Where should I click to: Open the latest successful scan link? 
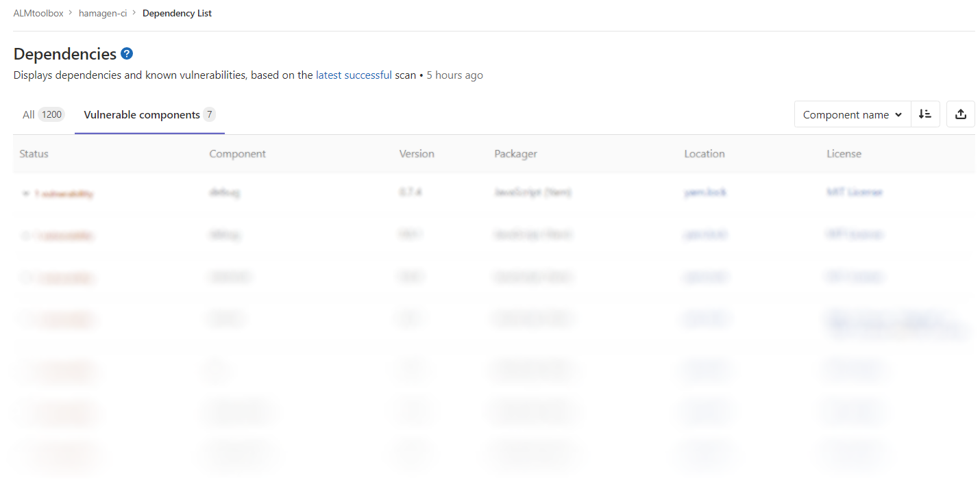coord(354,75)
